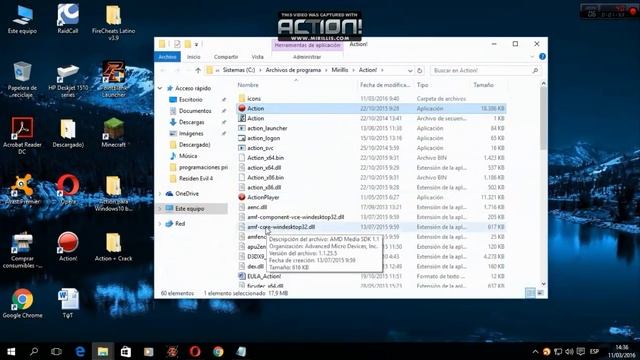Open FireCheats Latino folder on desktop

tap(113, 22)
